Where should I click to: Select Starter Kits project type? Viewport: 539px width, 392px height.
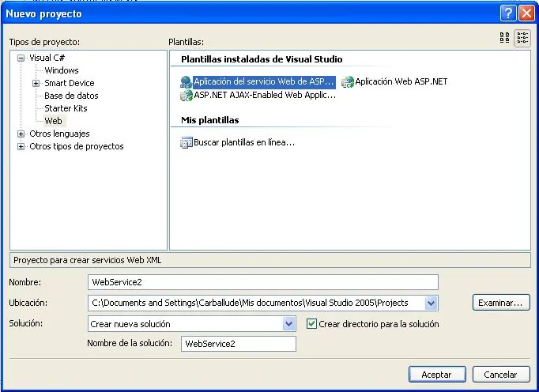click(66, 108)
